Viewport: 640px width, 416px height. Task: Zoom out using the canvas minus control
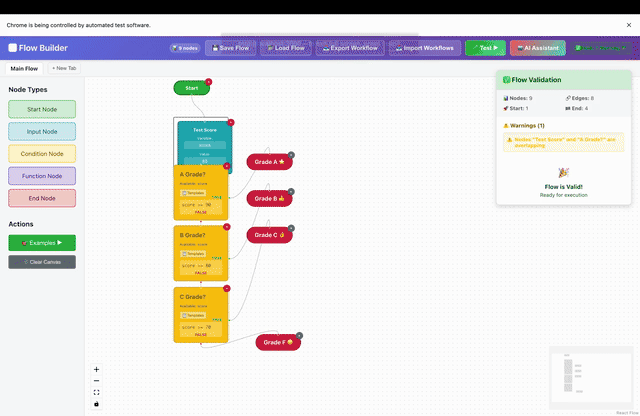pos(96,381)
